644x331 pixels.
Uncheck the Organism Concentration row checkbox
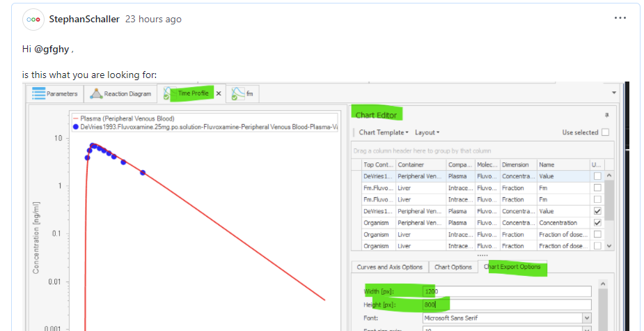597,223
